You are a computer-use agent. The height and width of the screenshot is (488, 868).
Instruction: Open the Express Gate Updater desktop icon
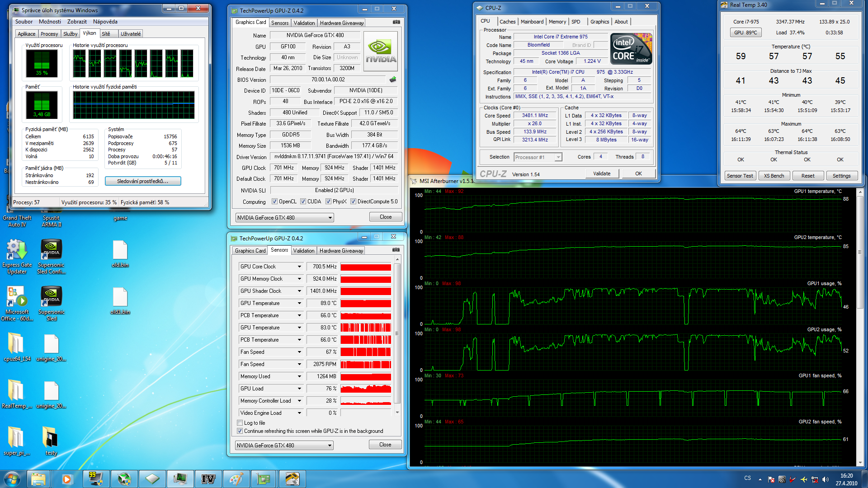17,257
